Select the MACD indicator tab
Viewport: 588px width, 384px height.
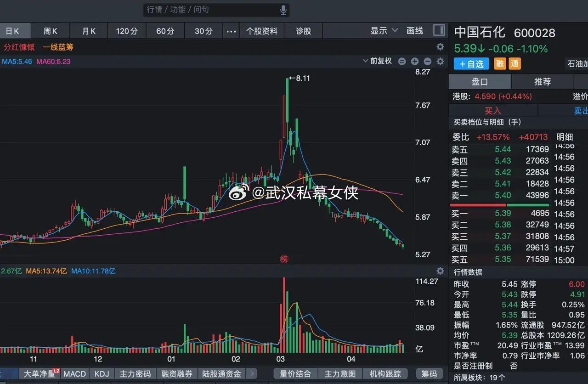[74, 373]
